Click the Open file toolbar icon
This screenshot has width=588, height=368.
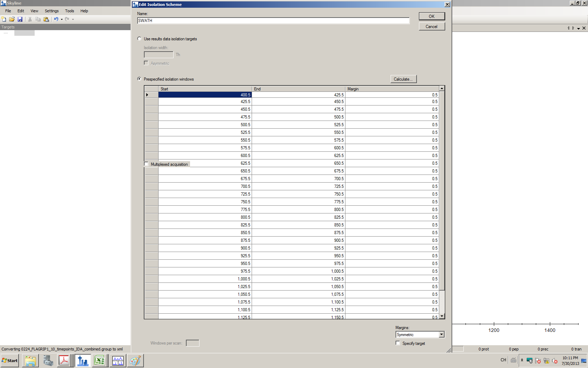[x=12, y=19]
